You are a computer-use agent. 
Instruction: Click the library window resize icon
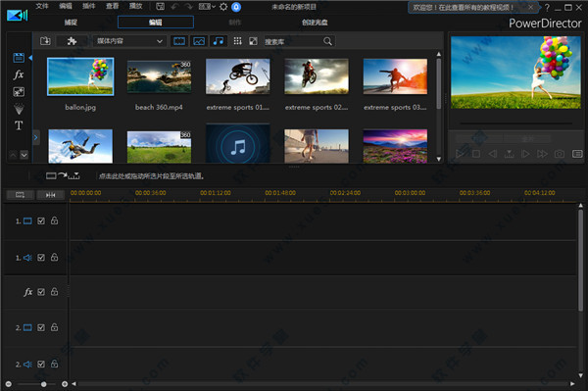pos(253,41)
